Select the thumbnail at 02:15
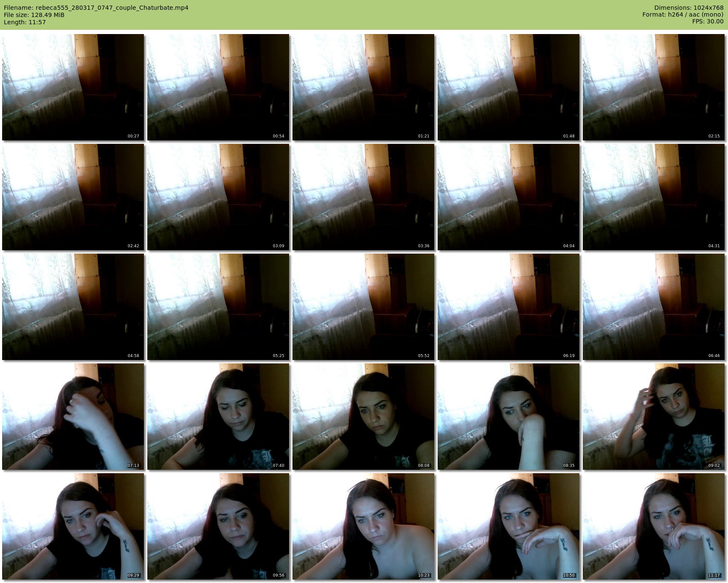This screenshot has height=583, width=728. [653, 87]
